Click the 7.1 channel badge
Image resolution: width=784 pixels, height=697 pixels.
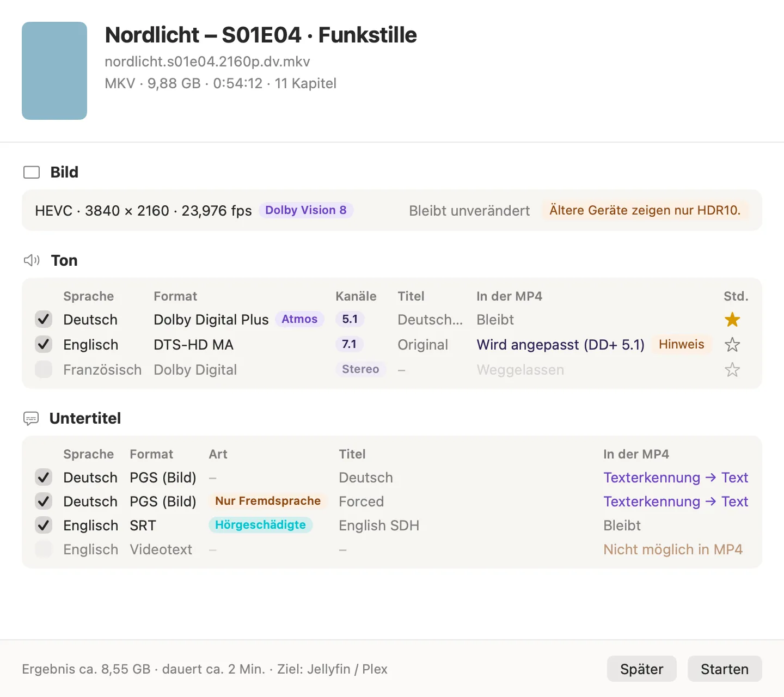point(350,344)
